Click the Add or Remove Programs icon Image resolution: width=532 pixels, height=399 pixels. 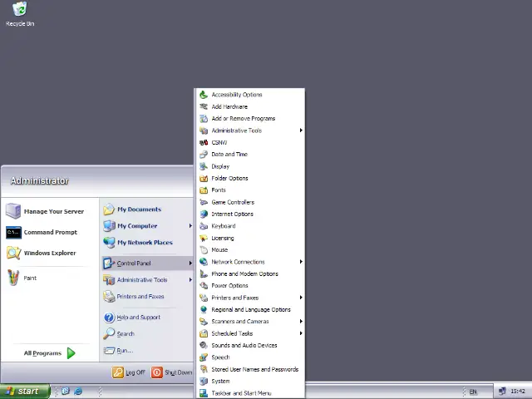click(x=204, y=118)
